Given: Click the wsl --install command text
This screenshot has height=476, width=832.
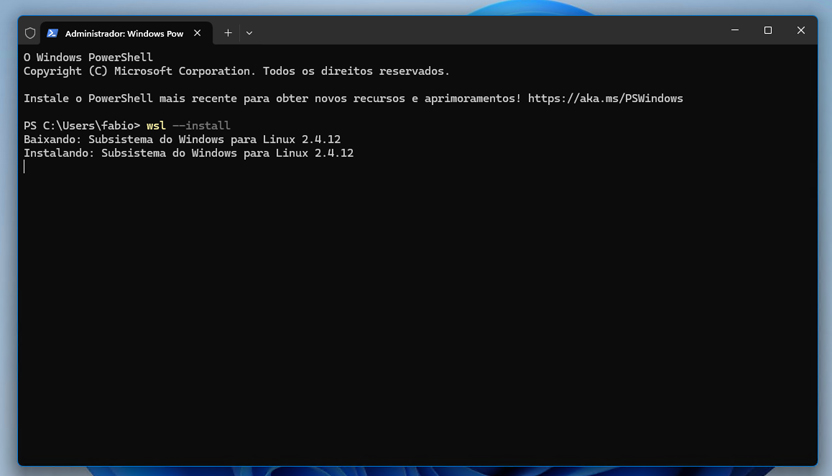Looking at the screenshot, I should [188, 126].
